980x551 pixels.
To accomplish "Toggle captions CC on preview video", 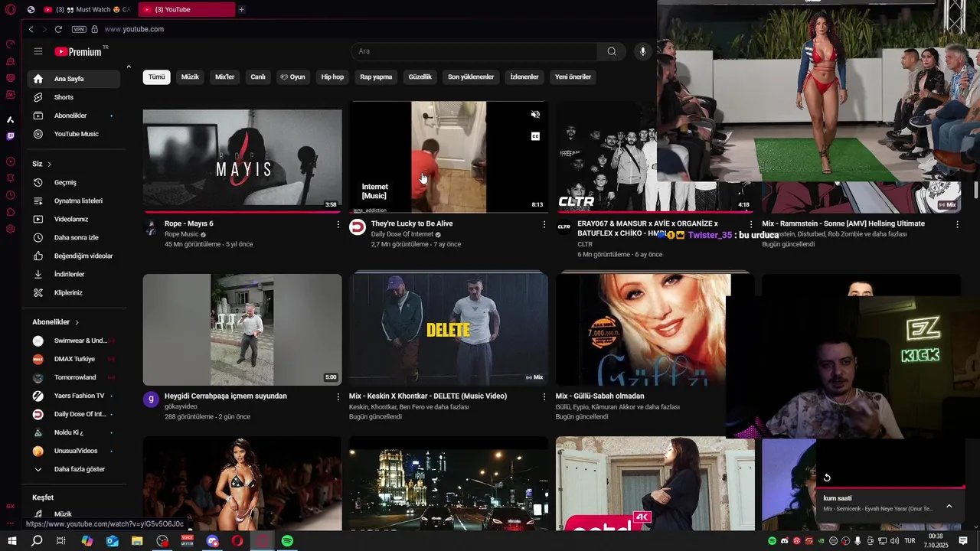I will click(x=535, y=136).
